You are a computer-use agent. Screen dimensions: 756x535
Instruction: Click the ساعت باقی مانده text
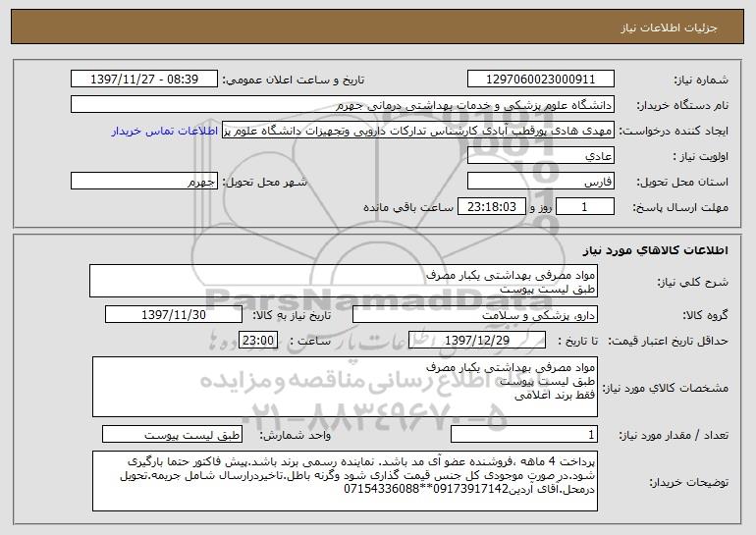[408, 208]
